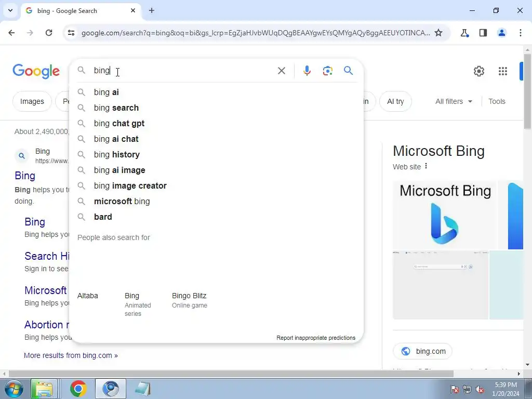532x399 pixels.
Task: Choose the 'microsoft bing' suggestion
Action: pyautogui.click(x=216, y=201)
